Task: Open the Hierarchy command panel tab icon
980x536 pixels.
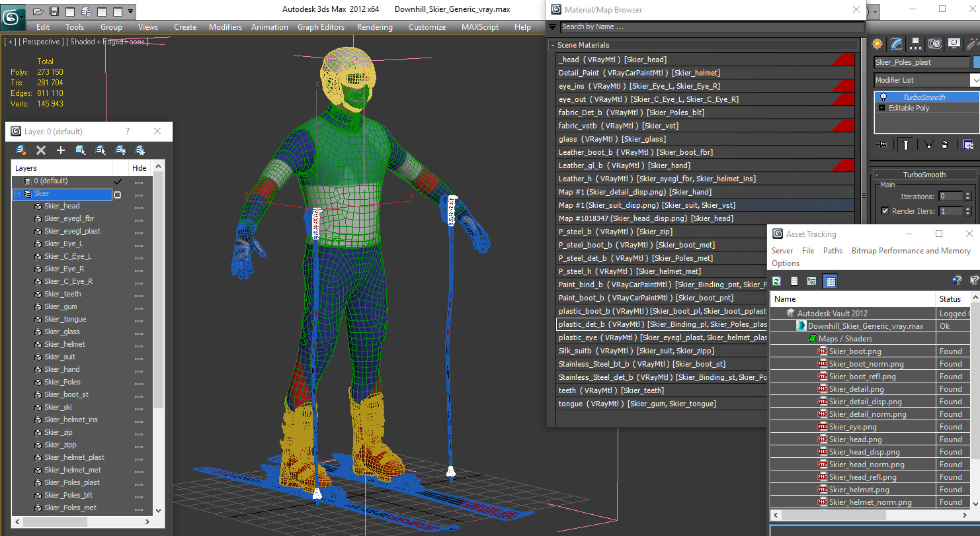Action: pos(915,44)
